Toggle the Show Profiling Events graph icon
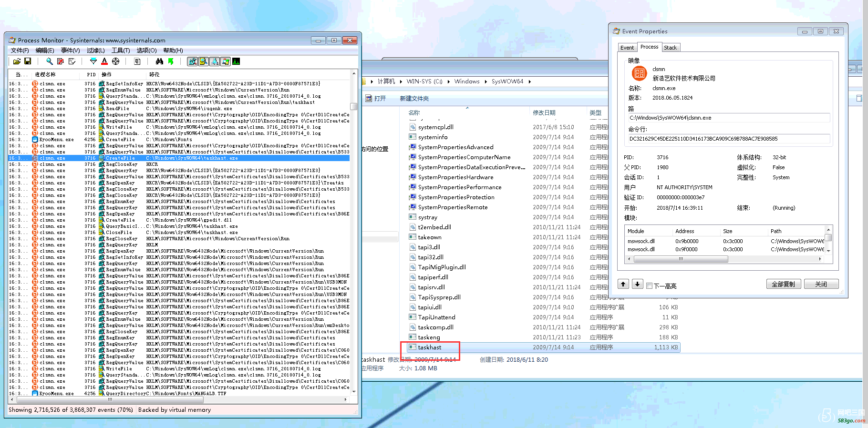The height and width of the screenshot is (428, 868). coord(236,61)
